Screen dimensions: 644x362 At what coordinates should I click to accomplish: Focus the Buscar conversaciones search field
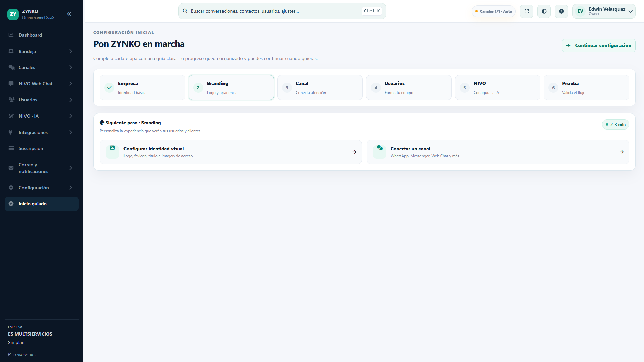tap(282, 11)
